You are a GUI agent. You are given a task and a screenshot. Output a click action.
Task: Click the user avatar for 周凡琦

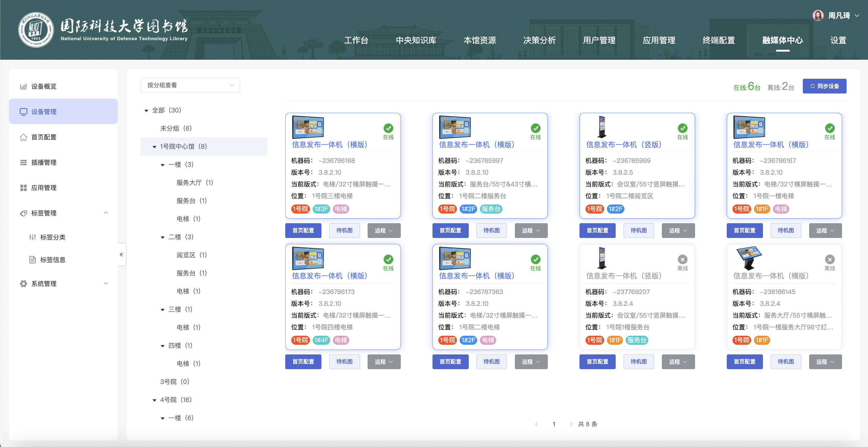(818, 15)
